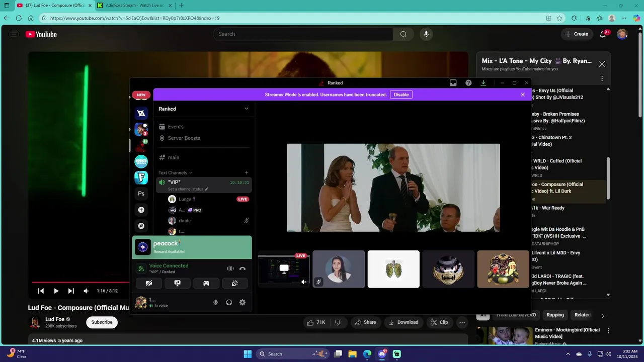Open Mix playlist three-dot options

[x=602, y=78]
